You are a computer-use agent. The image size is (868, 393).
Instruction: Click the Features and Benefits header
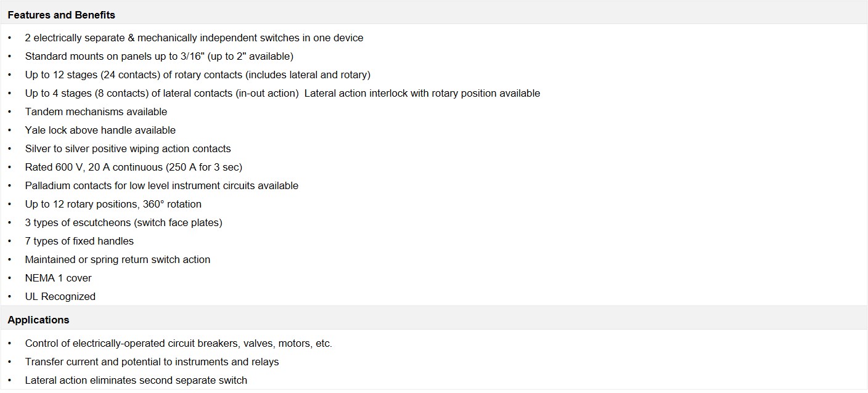click(61, 15)
